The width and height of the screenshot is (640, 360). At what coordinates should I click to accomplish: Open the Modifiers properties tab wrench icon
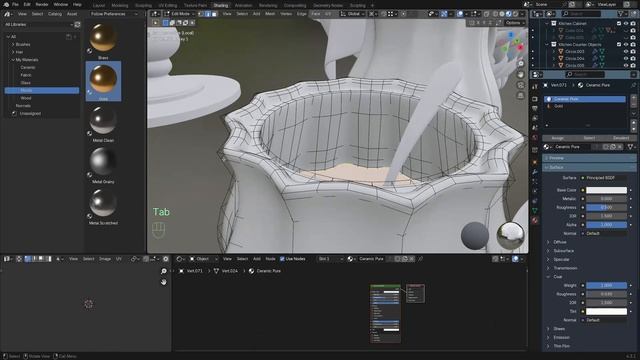pos(535,172)
